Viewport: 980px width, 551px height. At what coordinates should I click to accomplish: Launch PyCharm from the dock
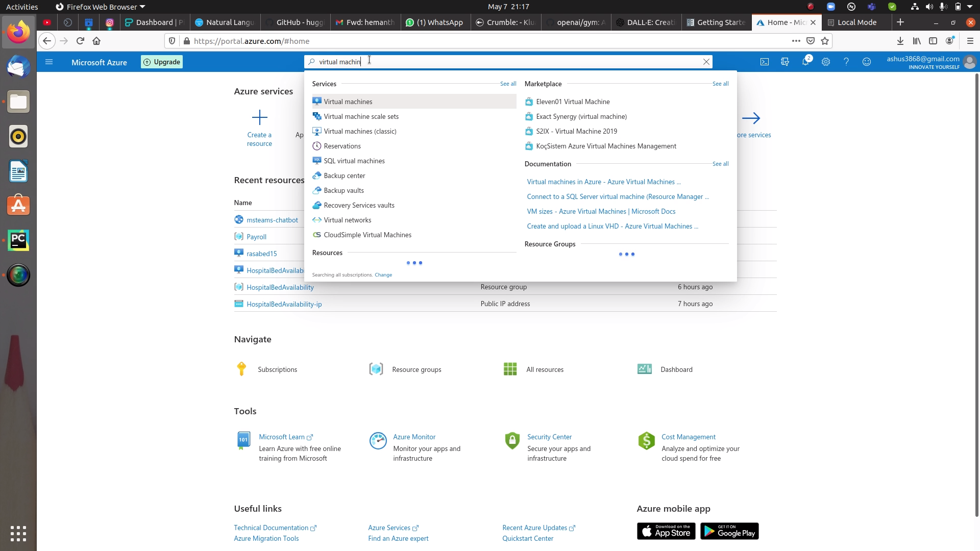pyautogui.click(x=18, y=240)
